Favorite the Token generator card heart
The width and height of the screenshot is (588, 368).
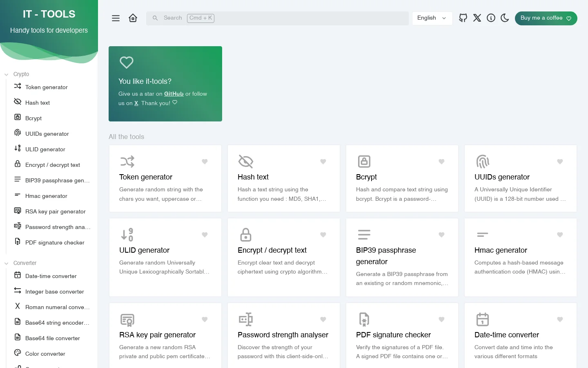(205, 162)
